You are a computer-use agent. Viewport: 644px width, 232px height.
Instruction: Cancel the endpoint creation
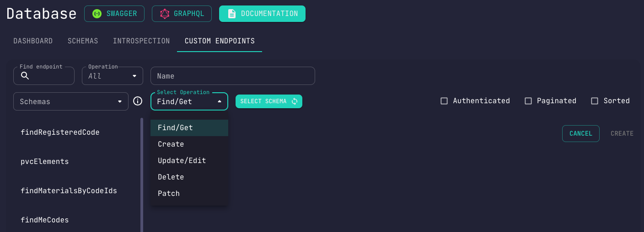click(x=581, y=133)
